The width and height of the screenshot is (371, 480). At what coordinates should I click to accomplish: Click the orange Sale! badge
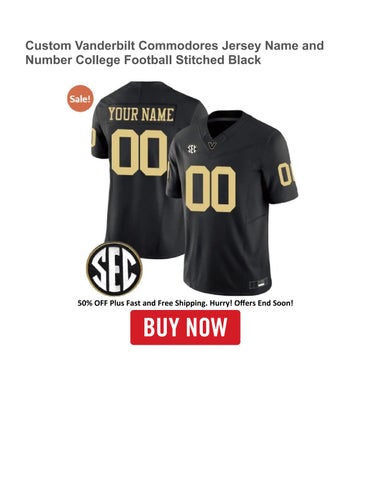[x=80, y=99]
